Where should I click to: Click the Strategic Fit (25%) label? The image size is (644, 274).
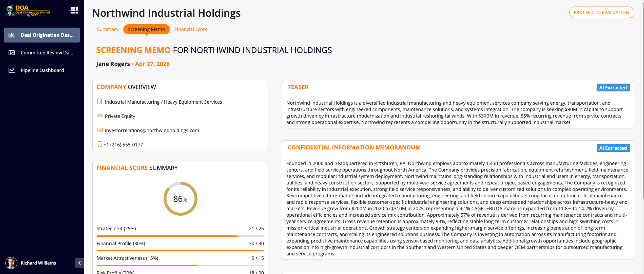click(x=116, y=229)
